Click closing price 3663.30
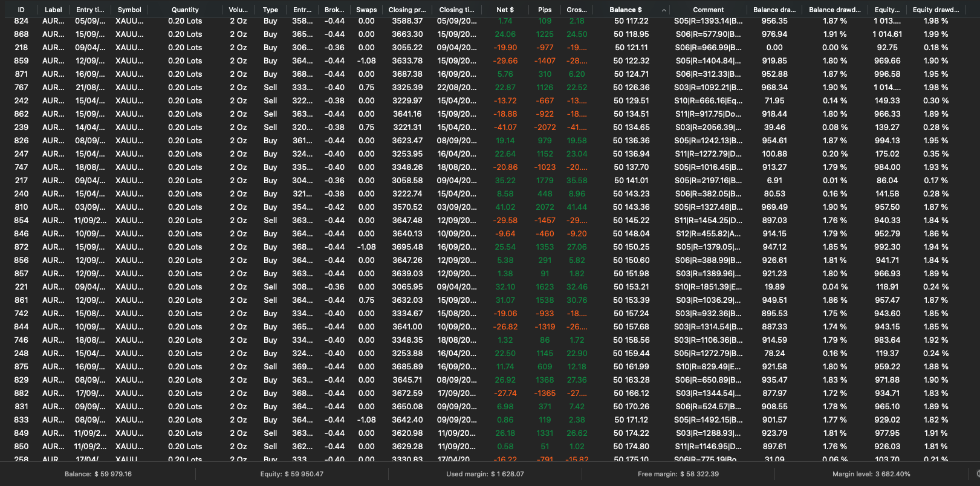Viewport: 980px width, 486px height. tap(407, 34)
